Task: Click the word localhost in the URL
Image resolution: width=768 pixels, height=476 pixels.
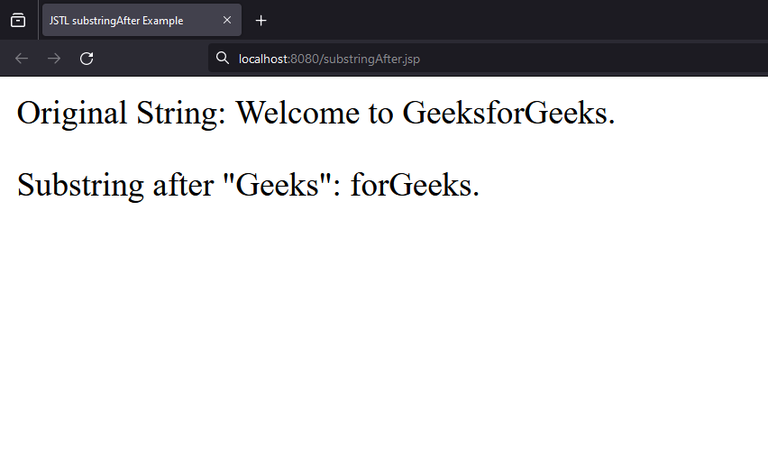Action: (x=263, y=59)
